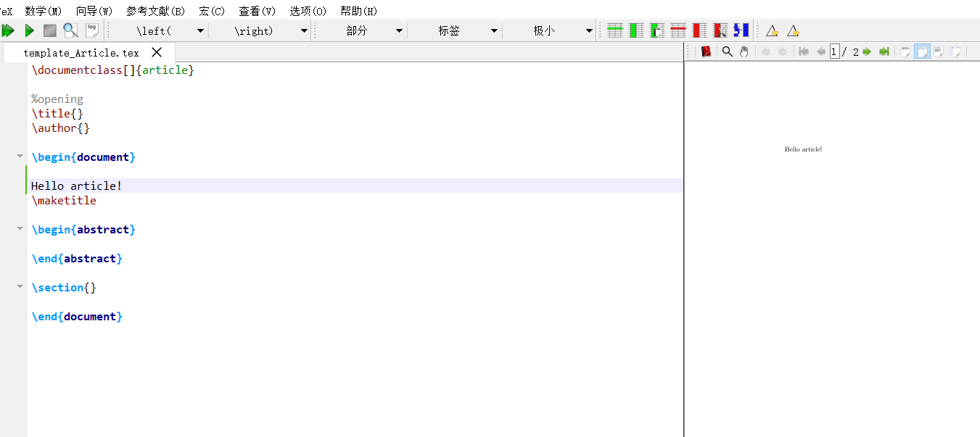Toggle fit-to-width view in PDF viewer
This screenshot has height=437, width=980.
938,51
